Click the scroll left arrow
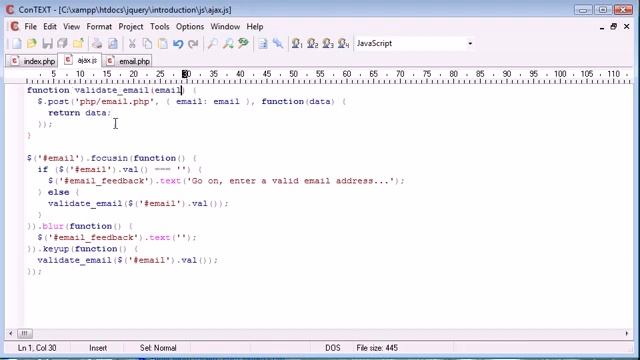This screenshot has width=640, height=360. [11, 333]
